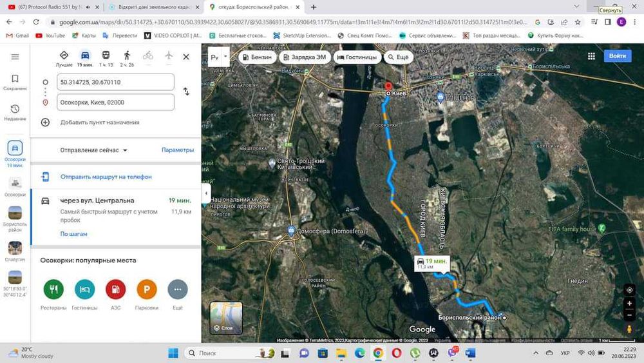Reload the current page
Viewport: 644px width, 363px height.
pos(36,22)
